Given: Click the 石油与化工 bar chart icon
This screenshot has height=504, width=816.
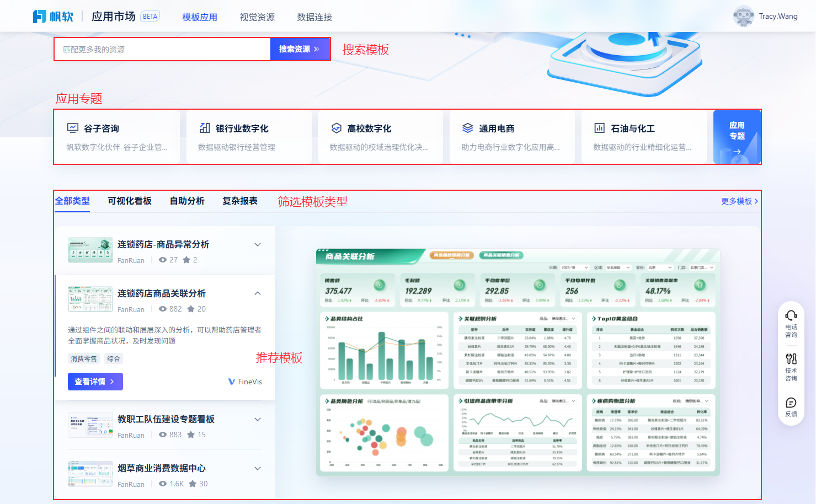Looking at the screenshot, I should [600, 128].
